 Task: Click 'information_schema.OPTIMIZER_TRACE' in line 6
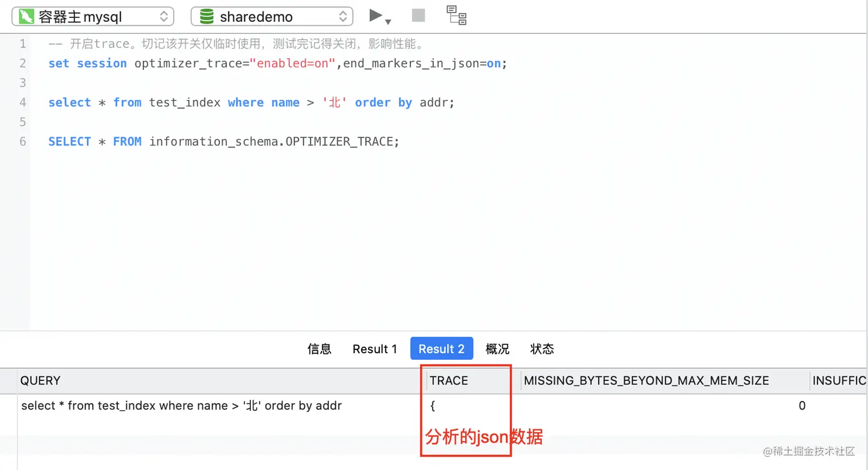pos(272,141)
